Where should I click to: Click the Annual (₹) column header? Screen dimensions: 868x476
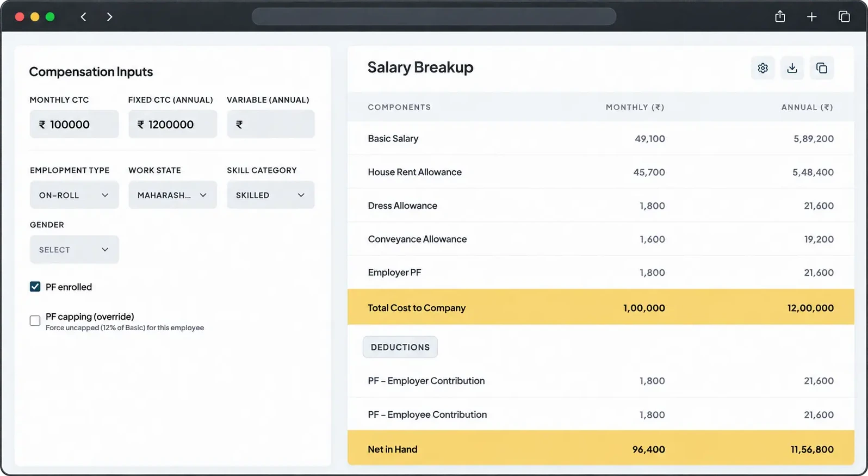(x=807, y=107)
